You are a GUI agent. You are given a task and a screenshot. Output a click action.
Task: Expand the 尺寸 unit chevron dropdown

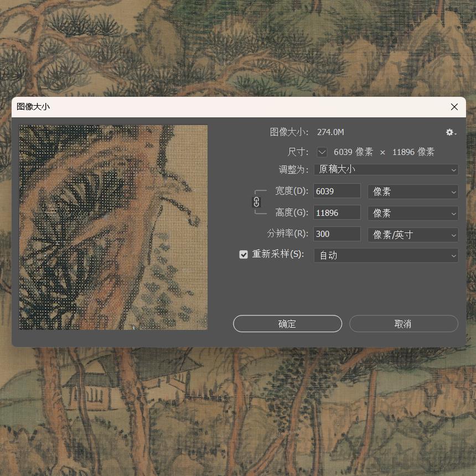tap(322, 152)
